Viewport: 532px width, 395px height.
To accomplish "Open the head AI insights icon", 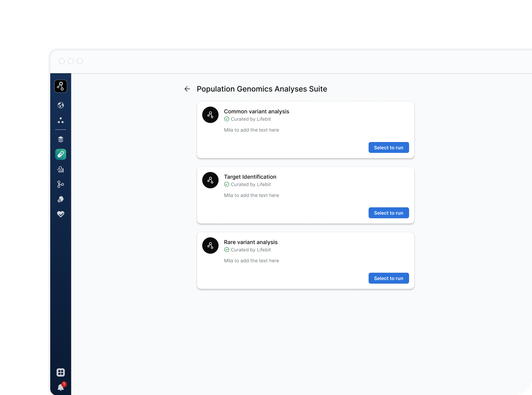I will click(61, 199).
